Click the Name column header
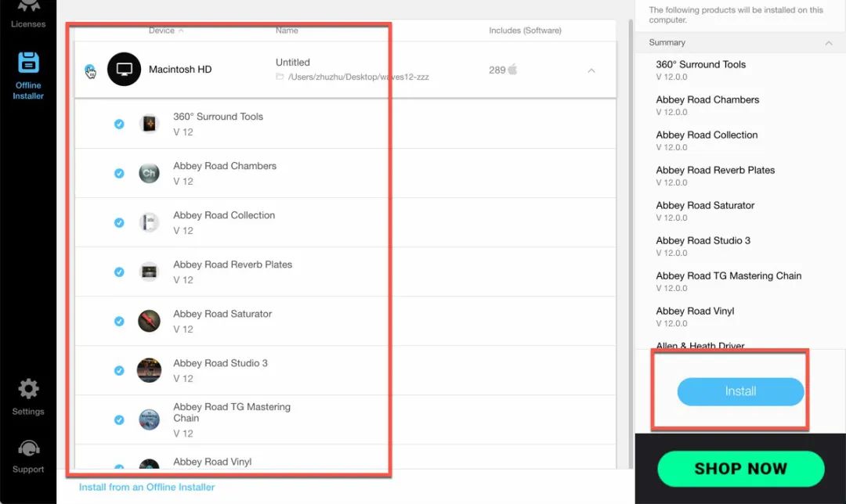Screen dimensions: 846x504 pyautogui.click(x=287, y=31)
